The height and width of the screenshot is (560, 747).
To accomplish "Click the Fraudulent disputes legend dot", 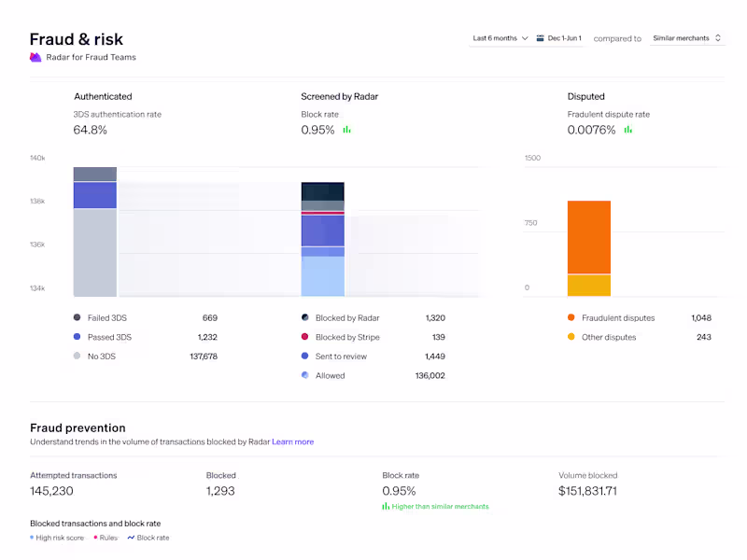I will pyautogui.click(x=572, y=317).
